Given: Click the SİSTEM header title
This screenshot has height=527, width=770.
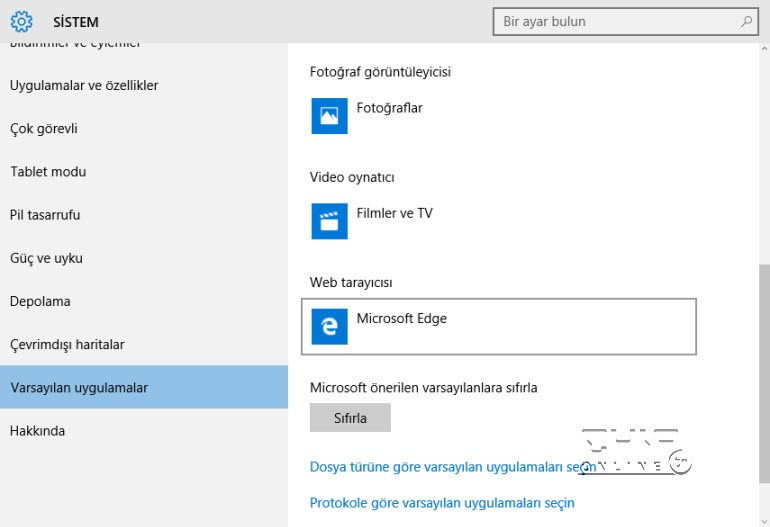Looking at the screenshot, I should pyautogui.click(x=76, y=22).
